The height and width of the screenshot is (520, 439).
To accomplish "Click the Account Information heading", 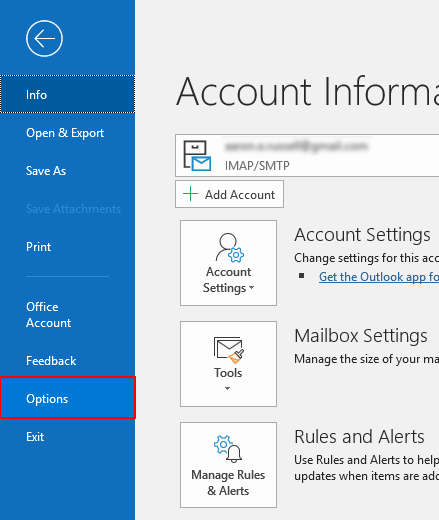I will [307, 91].
